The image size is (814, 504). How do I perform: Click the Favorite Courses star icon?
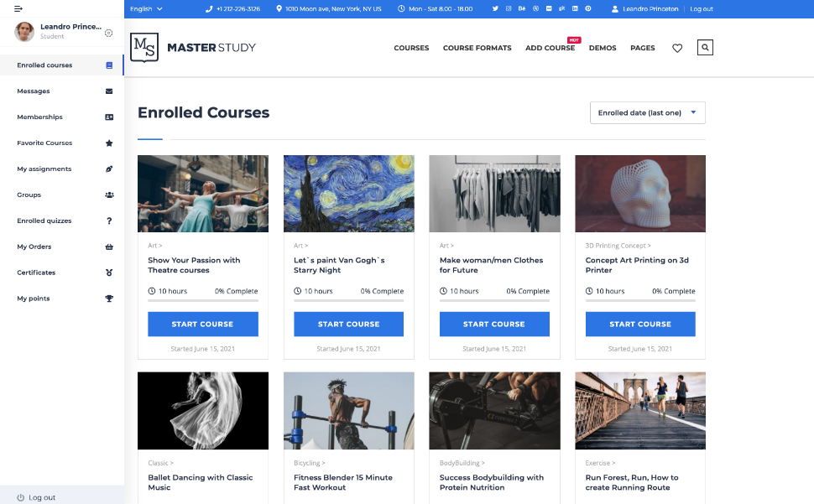pos(109,143)
